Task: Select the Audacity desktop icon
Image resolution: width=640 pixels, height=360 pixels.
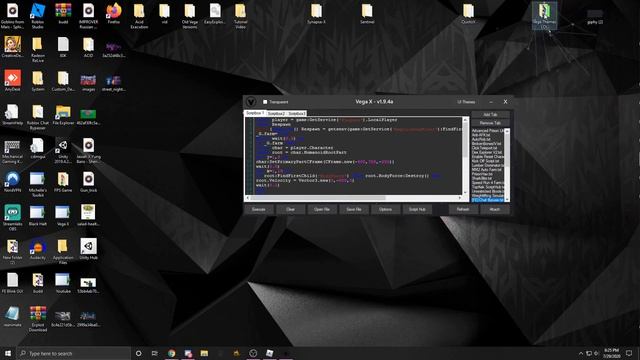Action: (38, 249)
